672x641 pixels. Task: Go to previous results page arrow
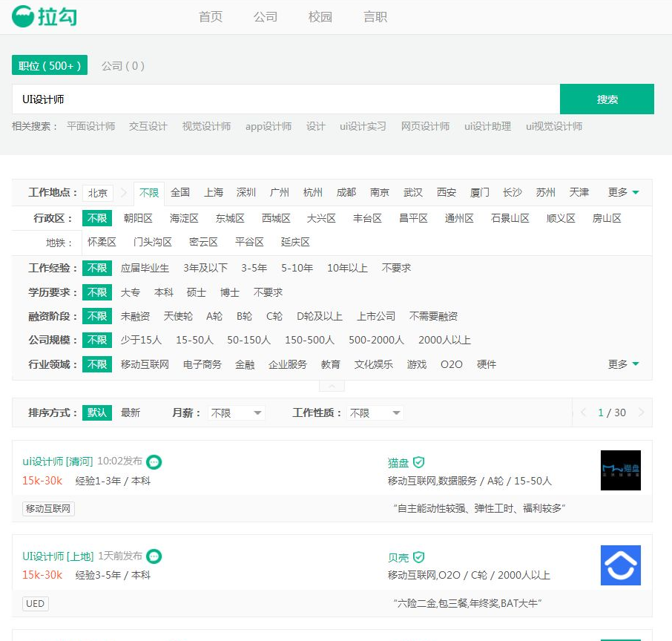(584, 412)
